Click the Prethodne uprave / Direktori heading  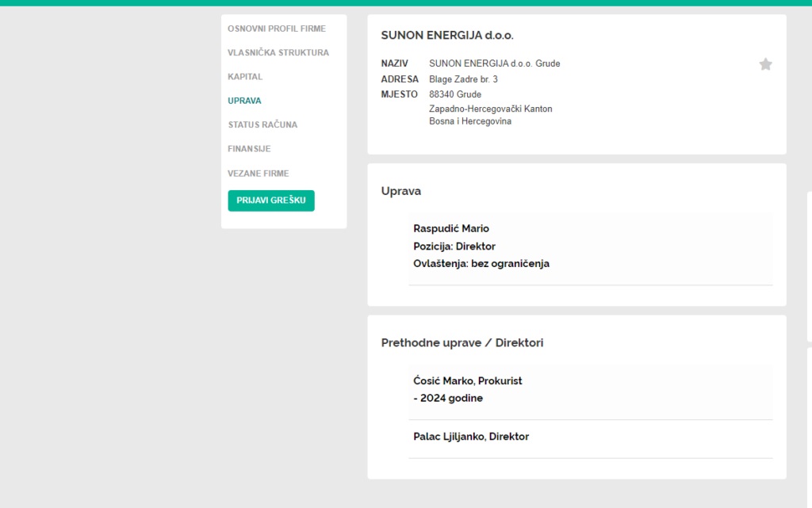462,342
